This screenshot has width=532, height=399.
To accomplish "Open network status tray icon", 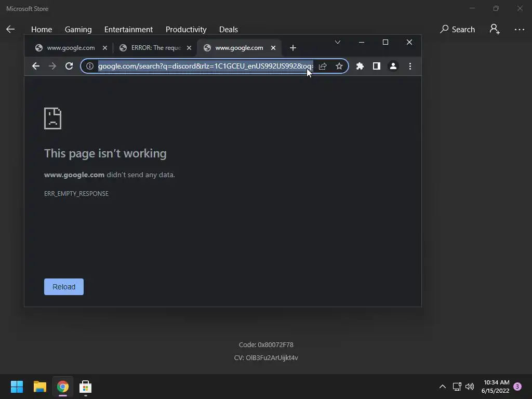I will (457, 387).
